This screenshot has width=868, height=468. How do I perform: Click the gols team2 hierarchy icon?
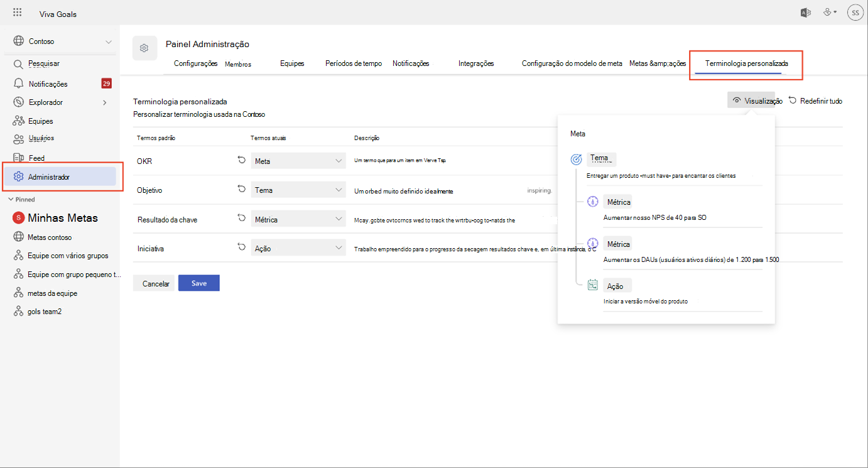pos(18,312)
